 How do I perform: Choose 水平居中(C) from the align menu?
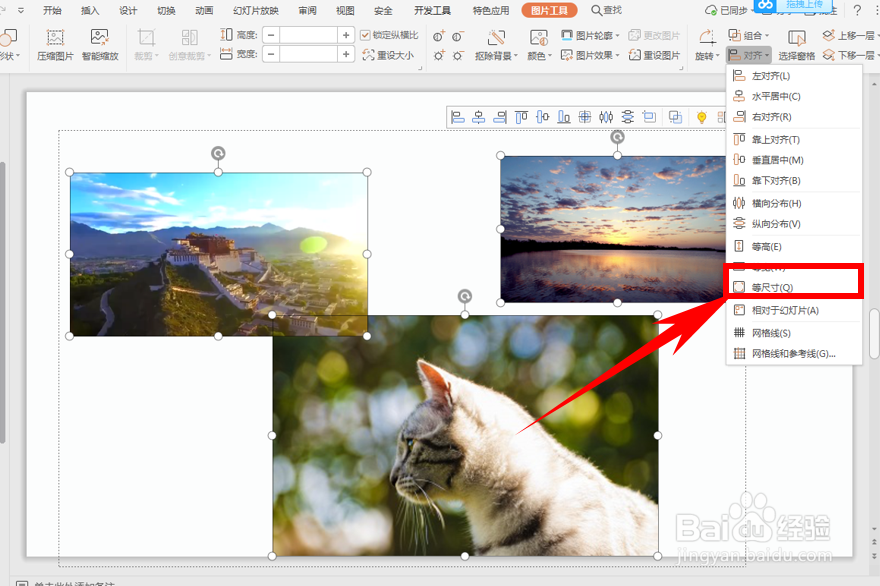[x=794, y=97]
